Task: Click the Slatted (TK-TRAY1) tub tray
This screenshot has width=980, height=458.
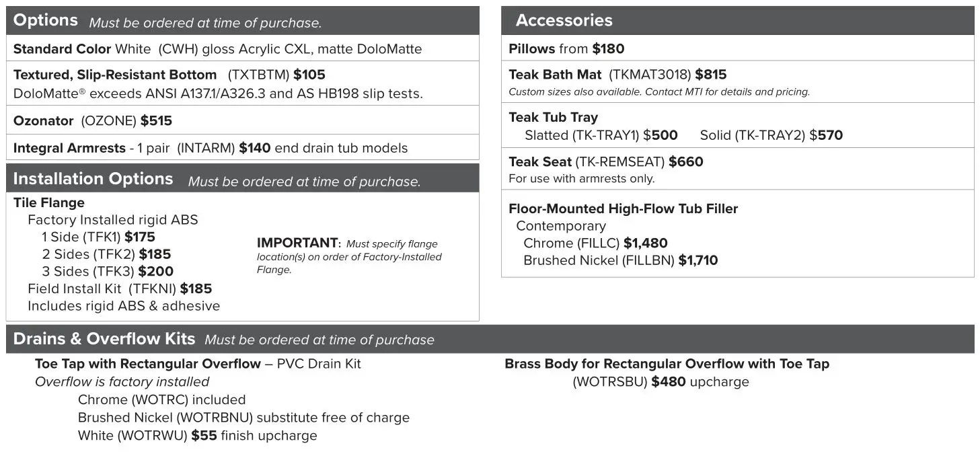Action: [601, 136]
